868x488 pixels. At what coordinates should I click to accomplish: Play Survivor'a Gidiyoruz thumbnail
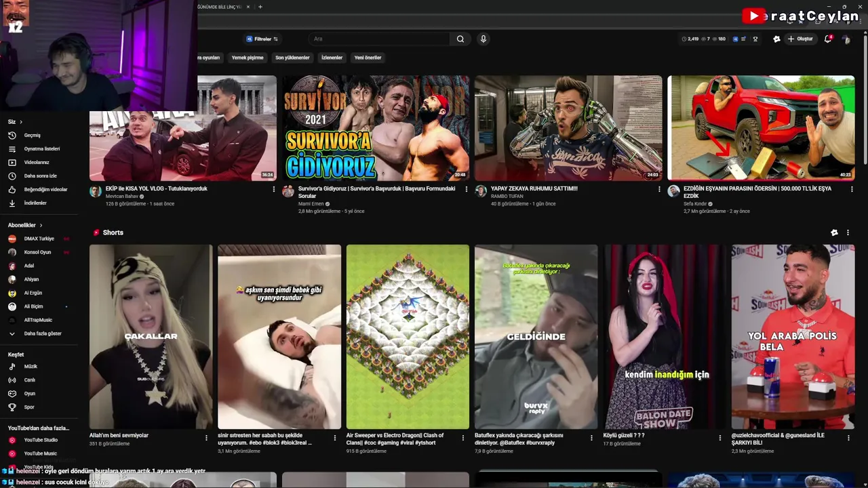[376, 128]
